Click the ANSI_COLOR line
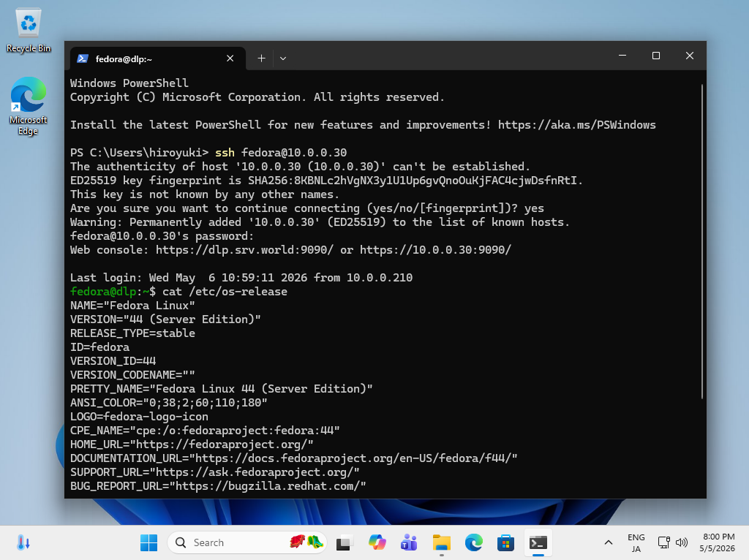The height and width of the screenshot is (560, 749). [169, 403]
